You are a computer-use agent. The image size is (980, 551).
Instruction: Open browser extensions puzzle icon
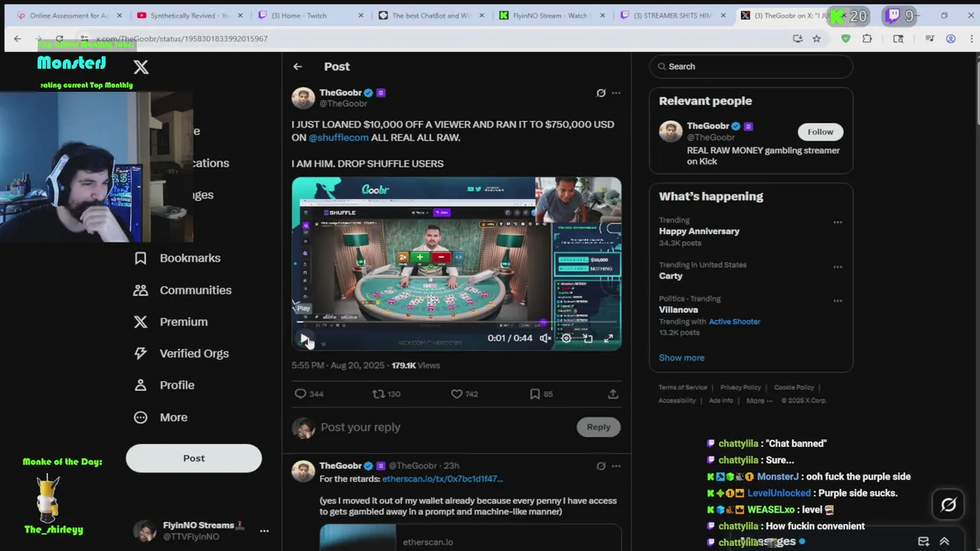(867, 38)
